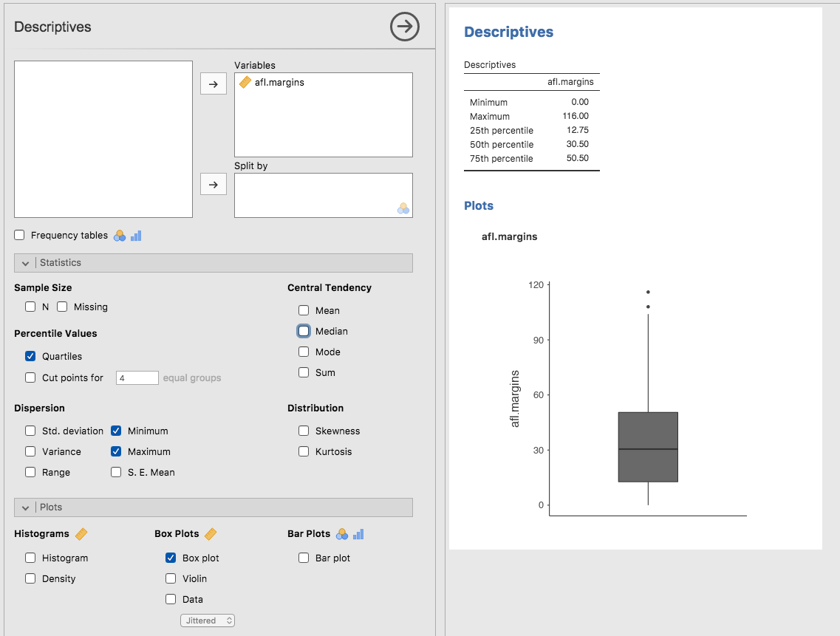840x636 pixels.
Task: Enable the Frequency tables checkbox
Action: (20, 235)
